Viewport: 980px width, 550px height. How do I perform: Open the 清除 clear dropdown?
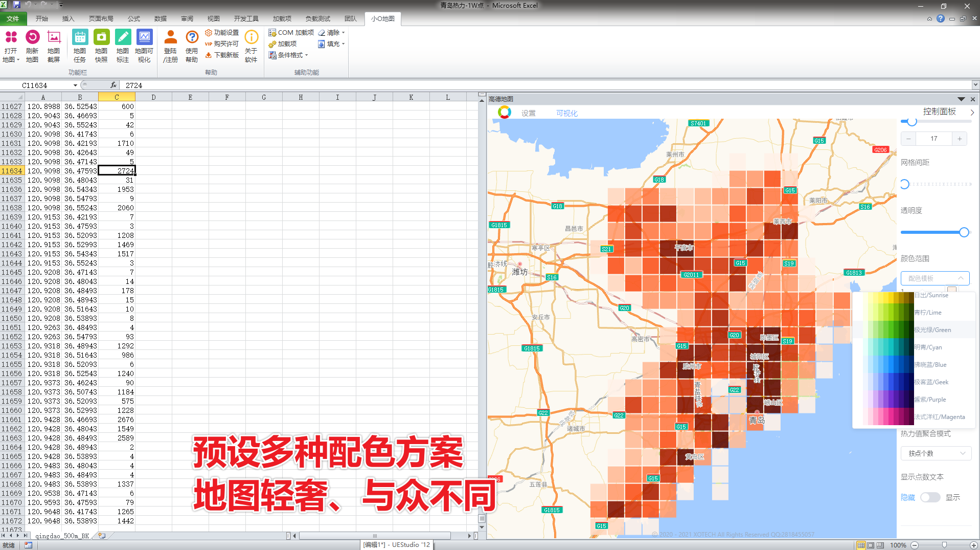(x=332, y=33)
